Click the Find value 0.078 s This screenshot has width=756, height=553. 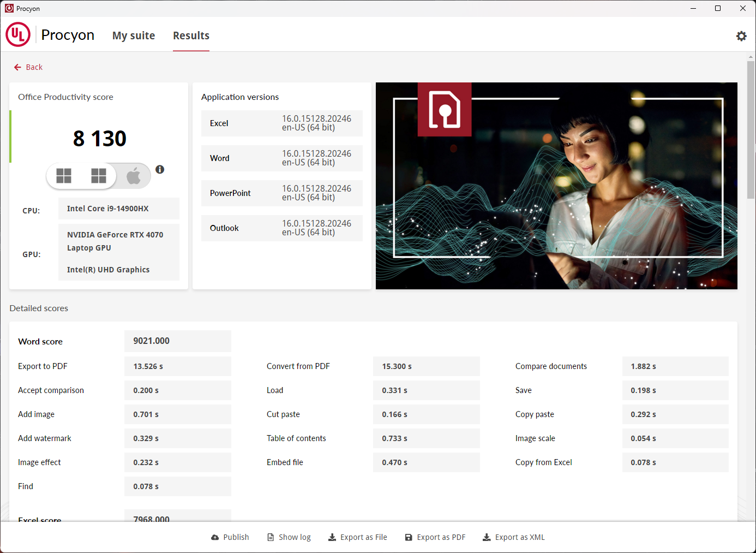click(178, 486)
